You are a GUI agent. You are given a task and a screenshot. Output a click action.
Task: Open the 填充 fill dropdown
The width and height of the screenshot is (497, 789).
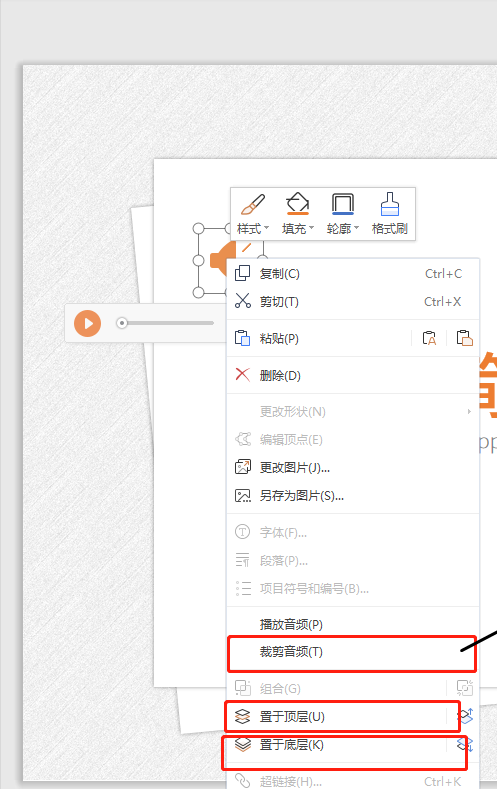298,214
